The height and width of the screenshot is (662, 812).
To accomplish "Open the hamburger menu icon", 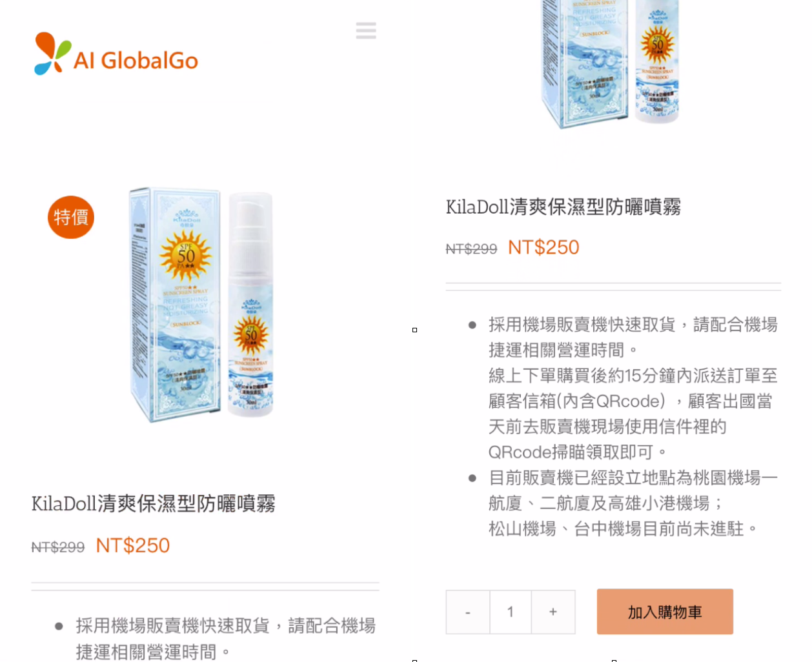I will [x=366, y=30].
